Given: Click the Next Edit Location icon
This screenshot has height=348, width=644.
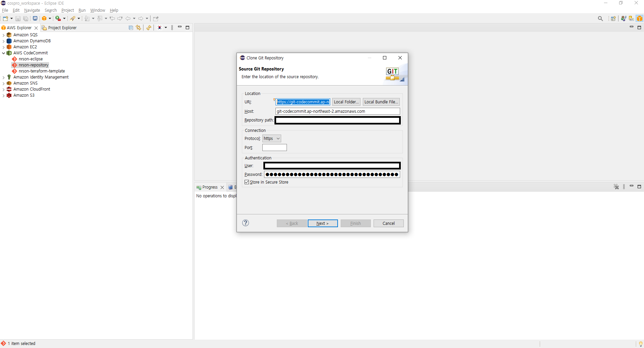Looking at the screenshot, I should 120,18.
